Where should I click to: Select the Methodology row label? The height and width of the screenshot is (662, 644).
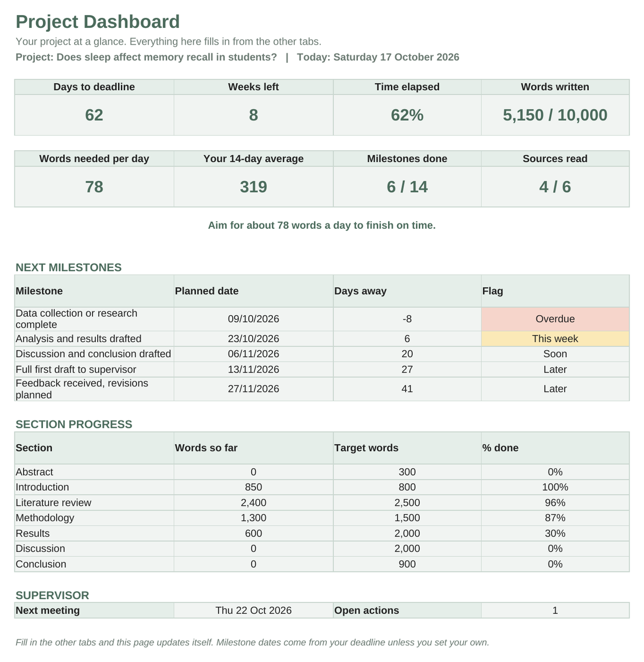[94, 518]
